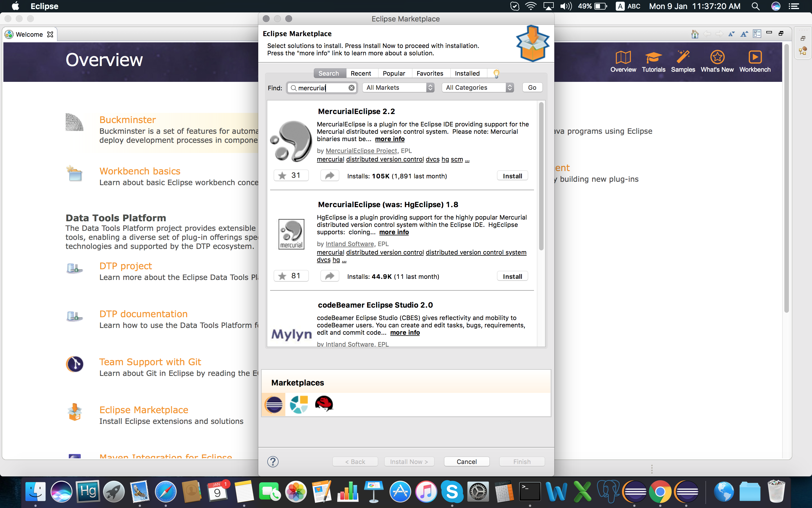Image resolution: width=812 pixels, height=508 pixels.
Task: Open the ABC input source menu
Action: click(x=628, y=6)
